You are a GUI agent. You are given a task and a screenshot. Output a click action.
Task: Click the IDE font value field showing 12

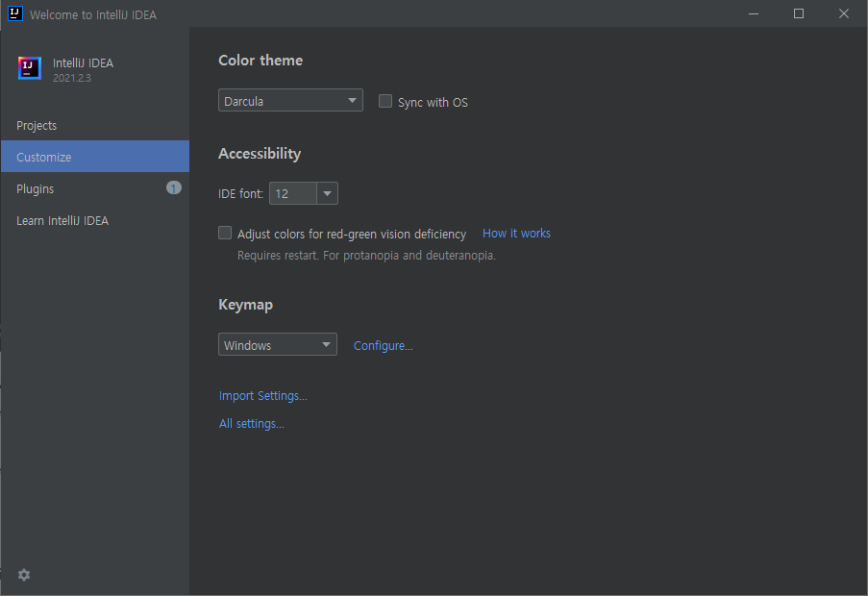click(x=293, y=193)
